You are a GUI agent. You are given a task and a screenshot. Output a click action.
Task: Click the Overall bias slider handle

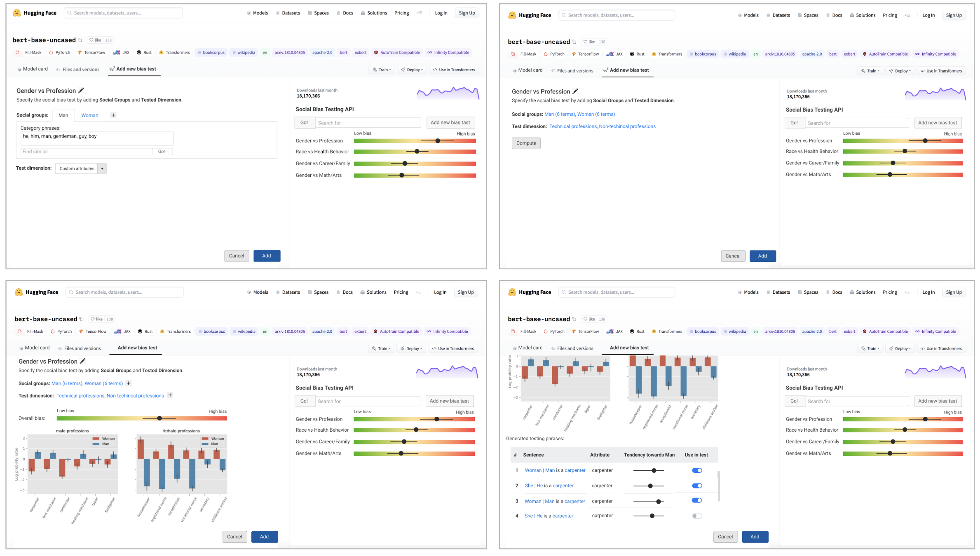coord(159,418)
